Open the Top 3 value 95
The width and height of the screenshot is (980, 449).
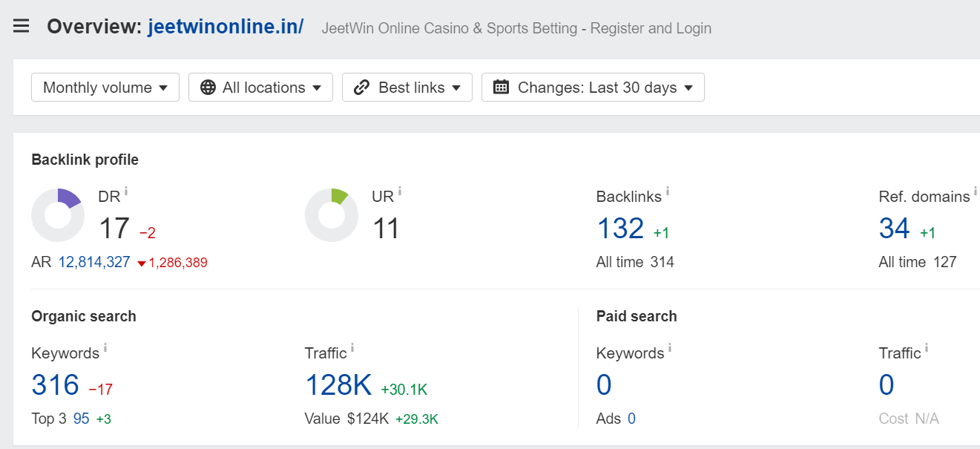(82, 419)
